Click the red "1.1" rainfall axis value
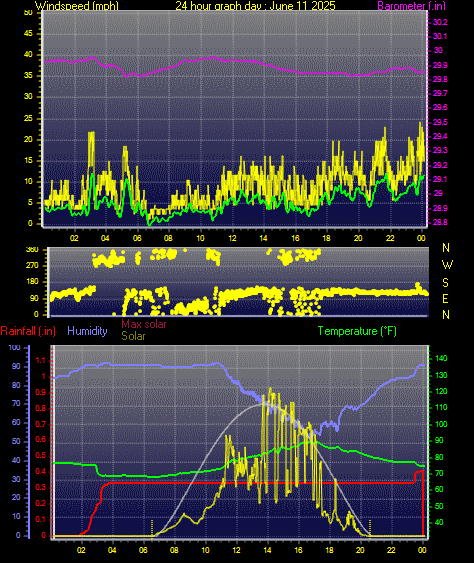The height and width of the screenshot is (563, 474). click(x=41, y=360)
